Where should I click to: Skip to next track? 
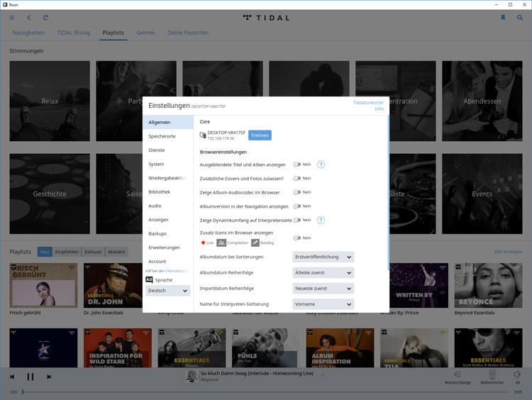[x=49, y=377]
